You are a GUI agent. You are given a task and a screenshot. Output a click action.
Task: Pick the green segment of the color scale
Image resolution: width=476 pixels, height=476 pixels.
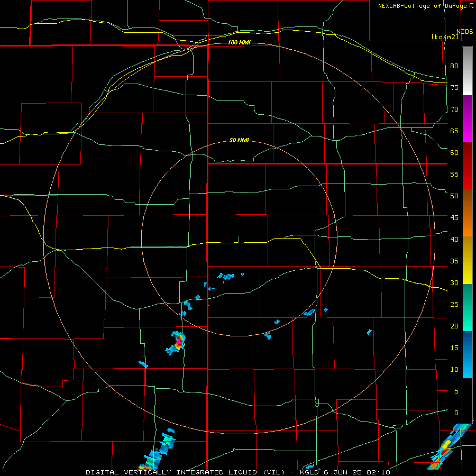coord(467,308)
